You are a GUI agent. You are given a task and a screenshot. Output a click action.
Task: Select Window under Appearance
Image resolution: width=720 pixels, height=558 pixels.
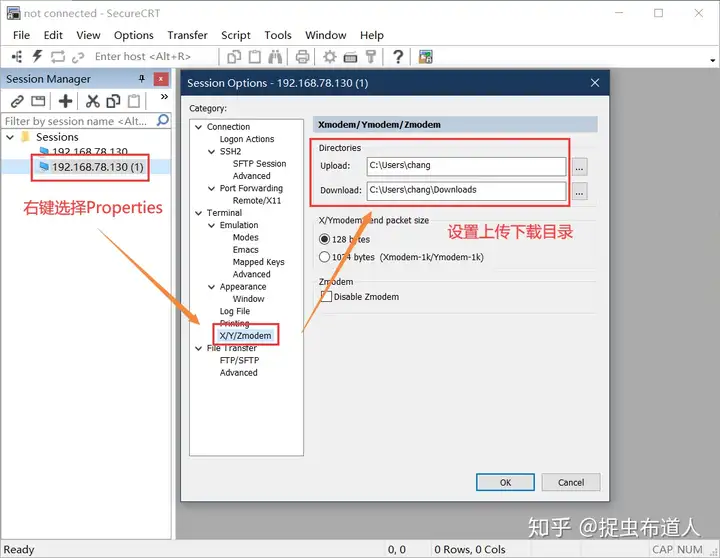pos(248,299)
